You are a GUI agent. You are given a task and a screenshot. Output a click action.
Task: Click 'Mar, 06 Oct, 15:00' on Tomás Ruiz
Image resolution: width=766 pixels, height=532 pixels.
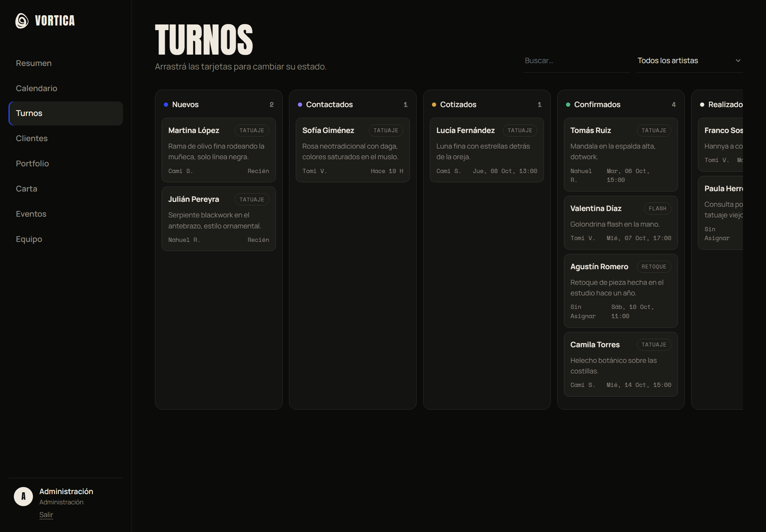(x=628, y=176)
